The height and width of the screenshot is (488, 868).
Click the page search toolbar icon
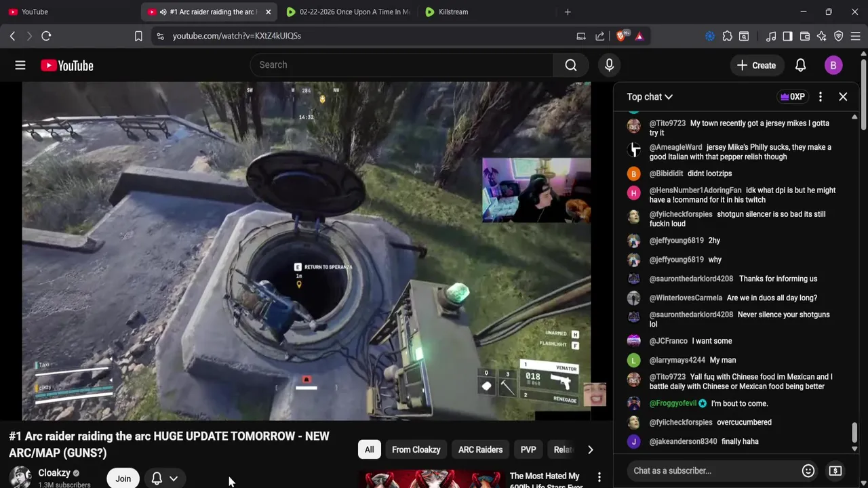[x=744, y=36]
